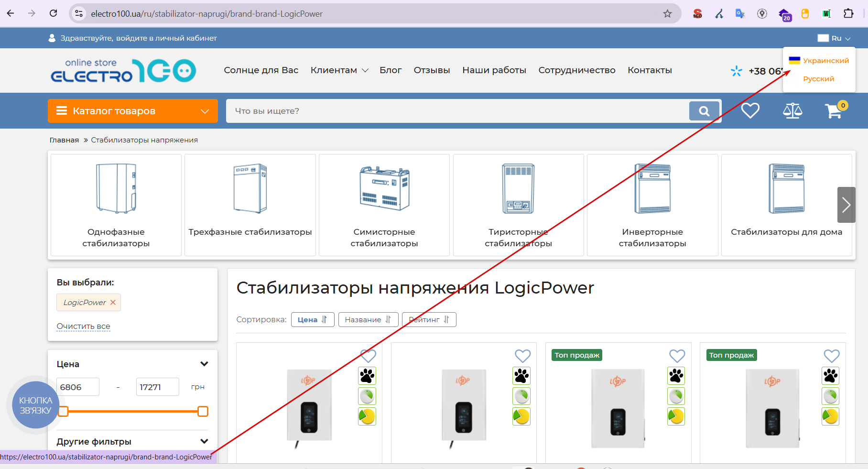Add second product to wishlist via the heart
The image size is (868, 469).
pos(522,356)
